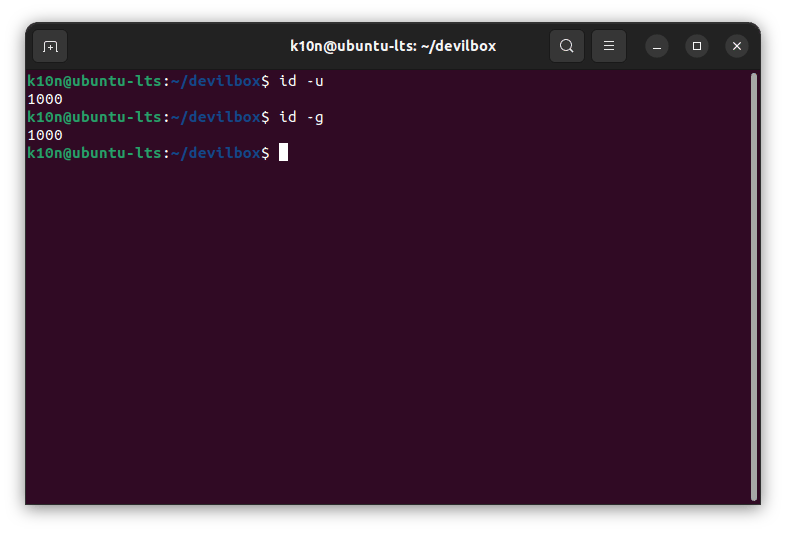This screenshot has width=786, height=533.
Task: Open the hamburger main menu
Action: click(x=609, y=46)
